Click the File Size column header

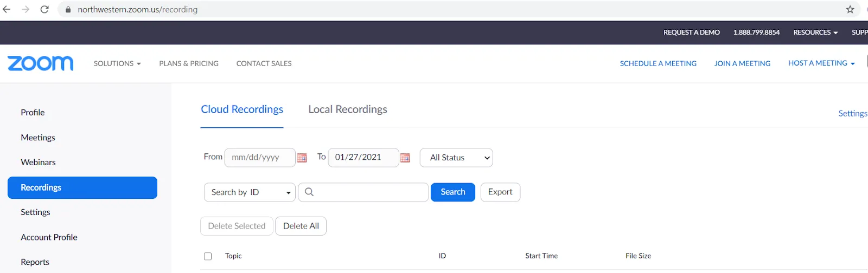[x=638, y=256]
